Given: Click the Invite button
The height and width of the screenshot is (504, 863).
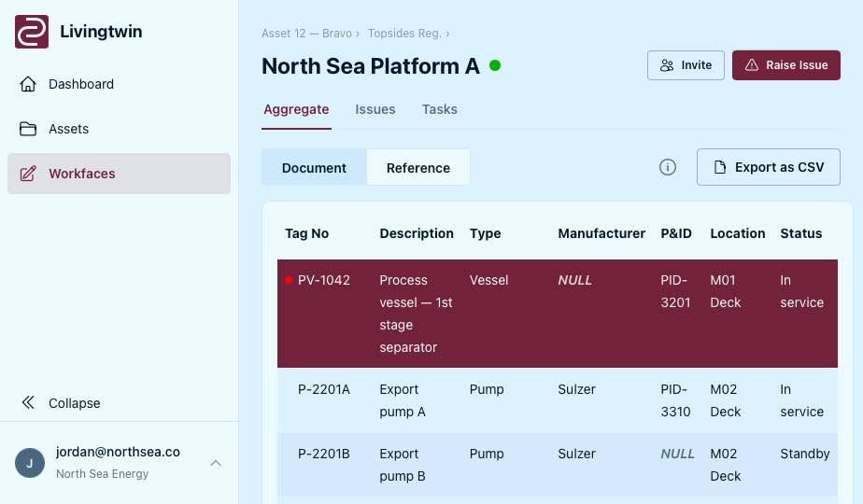Looking at the screenshot, I should [686, 65].
